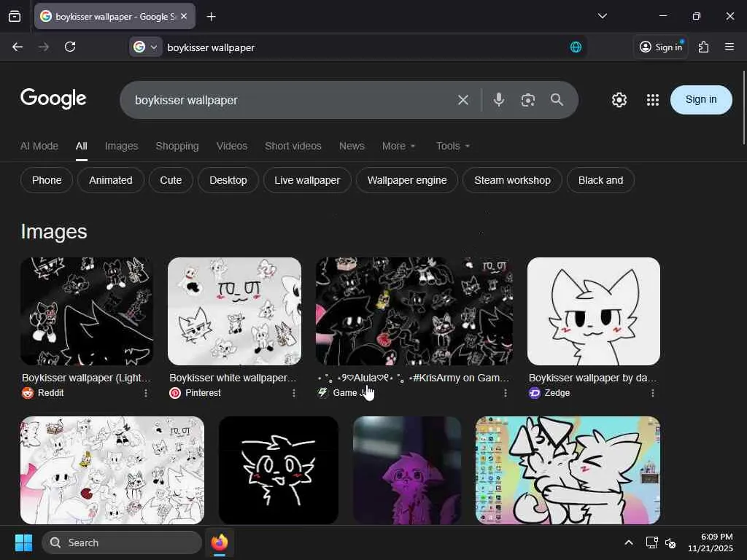Expand the More search filters dropdown
The width and height of the screenshot is (747, 560).
coord(399,146)
